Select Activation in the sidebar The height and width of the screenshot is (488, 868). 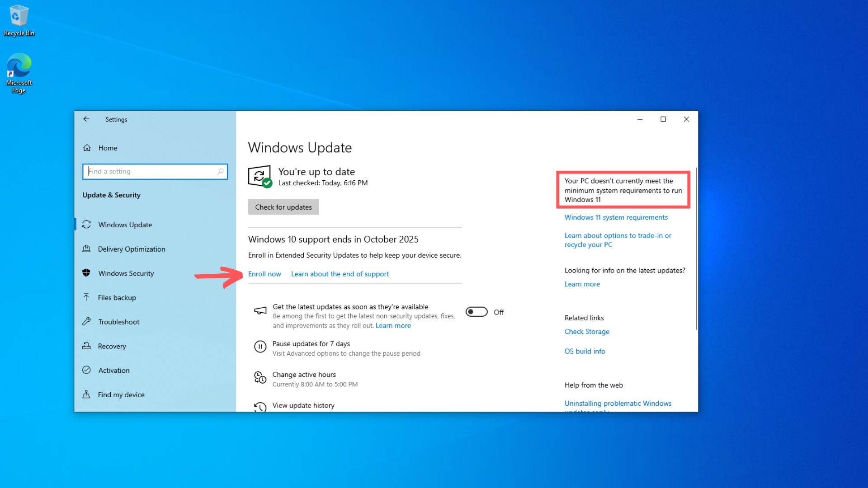[113, 370]
